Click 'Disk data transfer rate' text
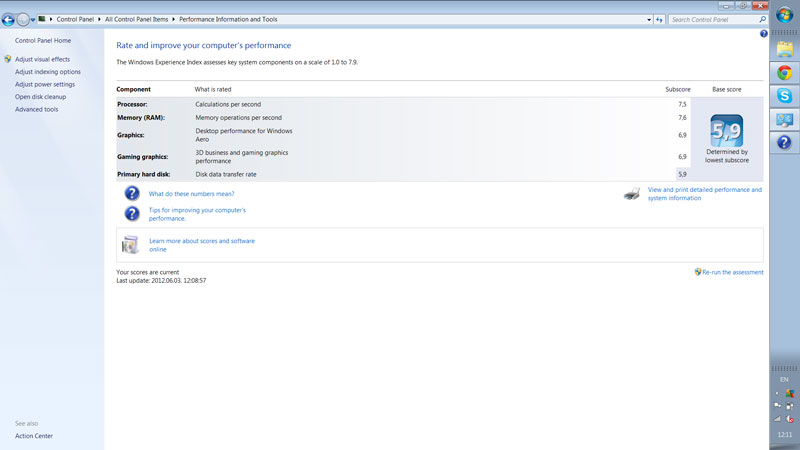 tap(226, 174)
